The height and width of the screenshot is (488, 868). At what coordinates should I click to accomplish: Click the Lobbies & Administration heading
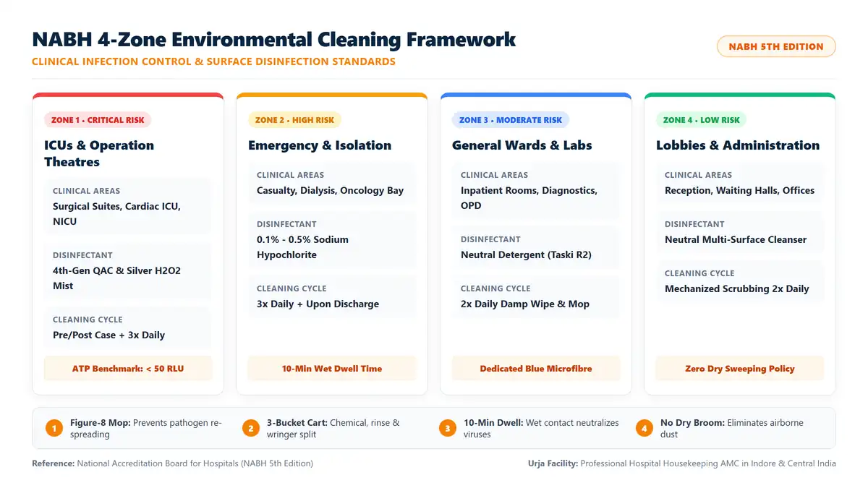[738, 145]
